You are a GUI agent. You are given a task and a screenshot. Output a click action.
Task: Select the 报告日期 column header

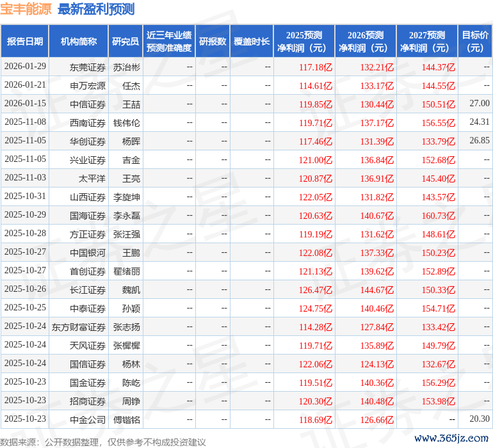coord(25,42)
